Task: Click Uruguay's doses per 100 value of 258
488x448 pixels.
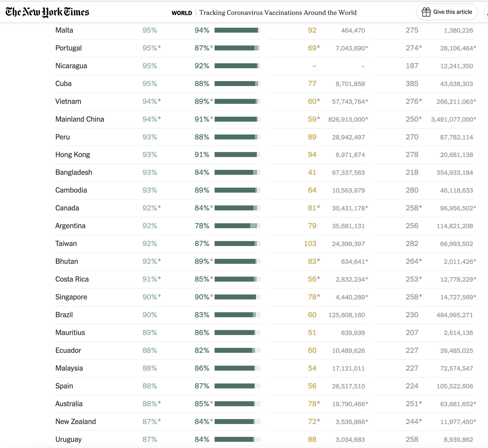Action: tap(412, 439)
